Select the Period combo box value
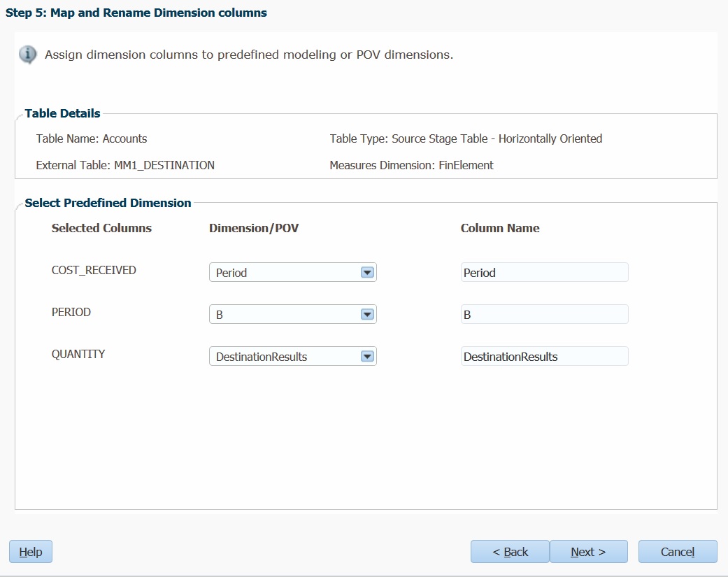This screenshot has height=577, width=728. 292,273
